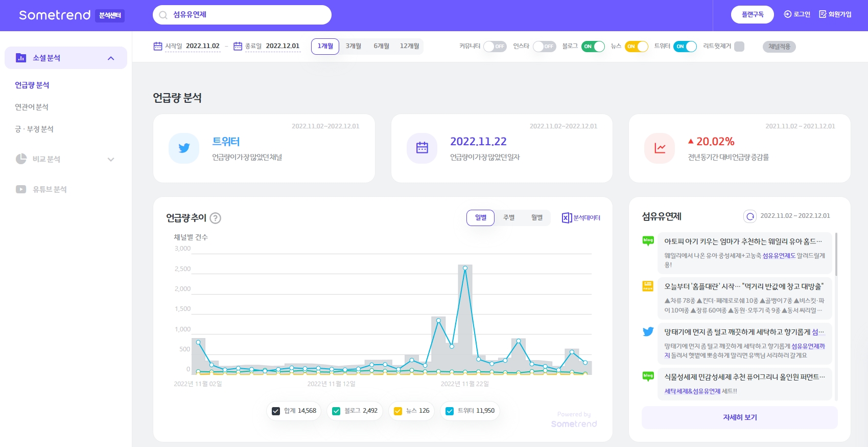The image size is (868, 447).
Task: Select the 6개월 period tab
Action: [x=381, y=46]
